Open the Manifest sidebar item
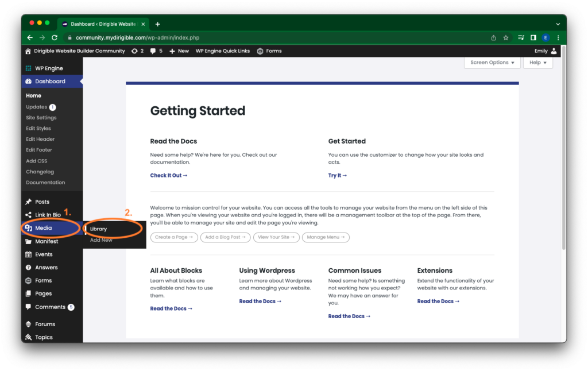Viewport: 588px width, 371px height. pyautogui.click(x=28, y=241)
